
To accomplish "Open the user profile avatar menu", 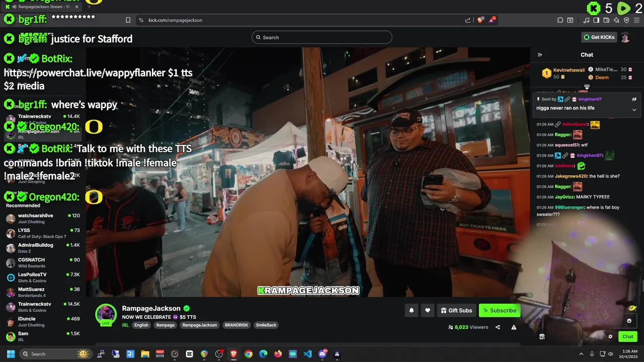I will click(x=625, y=37).
